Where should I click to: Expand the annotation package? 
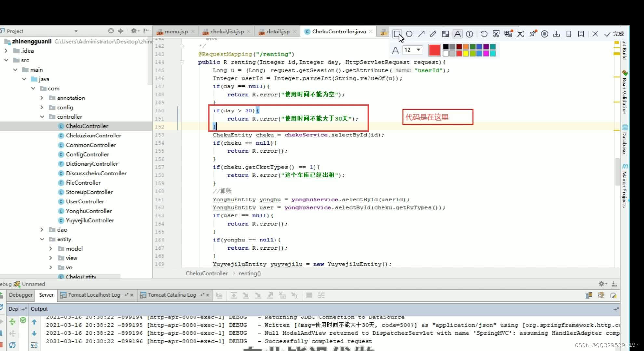[x=42, y=98]
